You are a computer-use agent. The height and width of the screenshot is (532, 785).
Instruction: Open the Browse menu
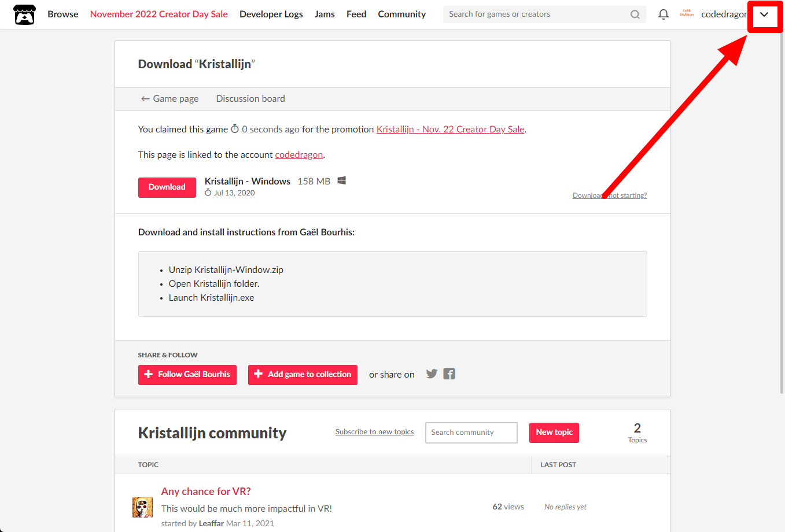point(63,14)
